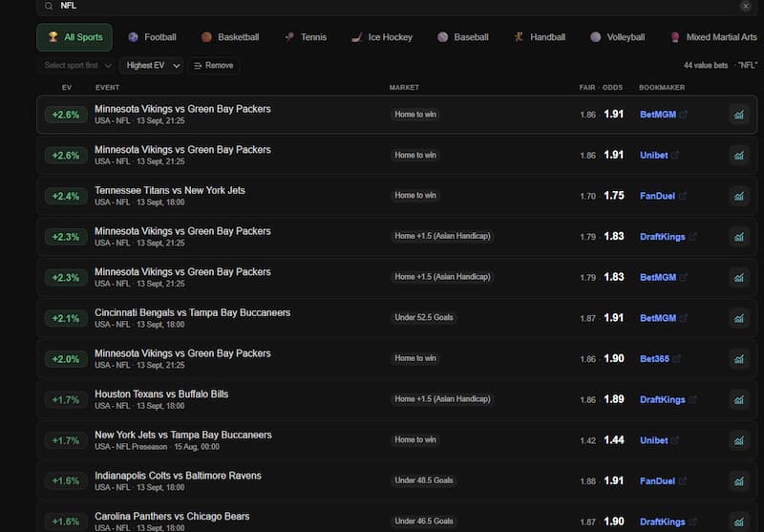
Task: Click the +2.4% EV badge
Action: click(x=66, y=196)
